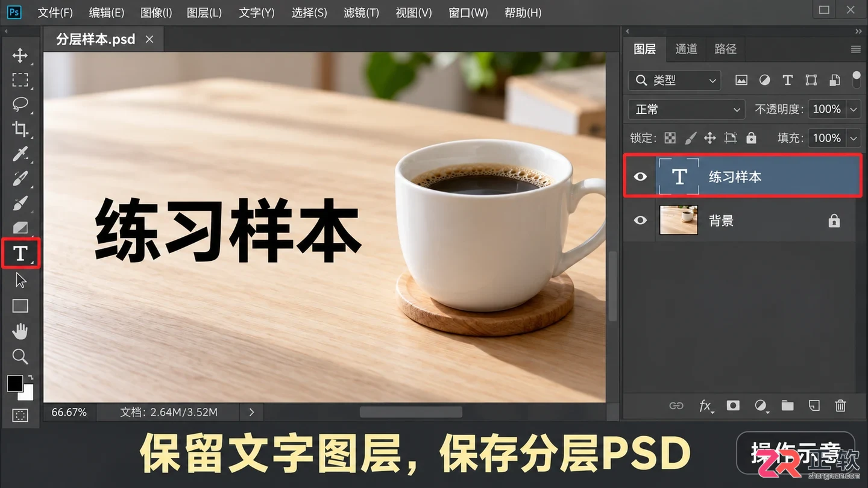
Task: Select the Hand tool
Action: coord(20,331)
